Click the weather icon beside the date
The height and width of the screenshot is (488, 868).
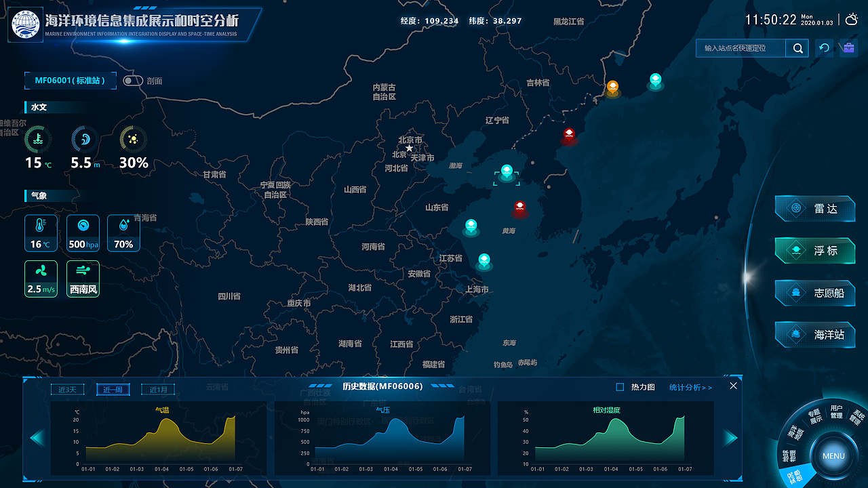pos(851,20)
